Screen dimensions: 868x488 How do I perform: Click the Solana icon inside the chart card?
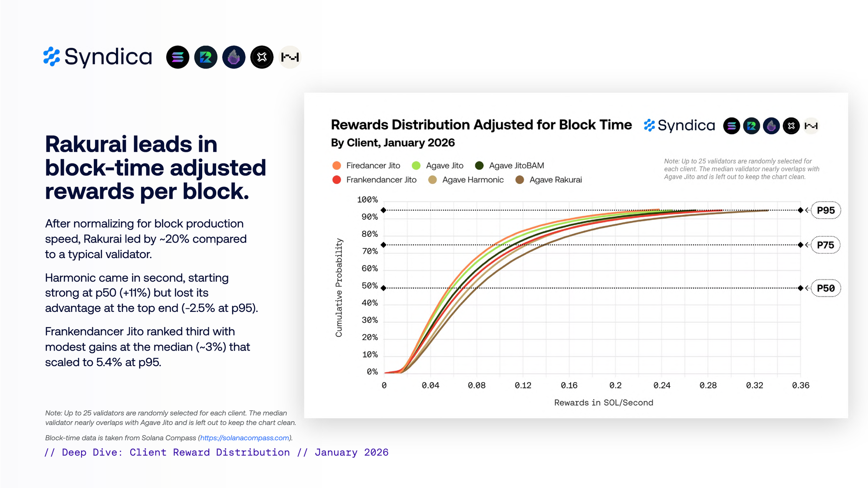coord(731,126)
